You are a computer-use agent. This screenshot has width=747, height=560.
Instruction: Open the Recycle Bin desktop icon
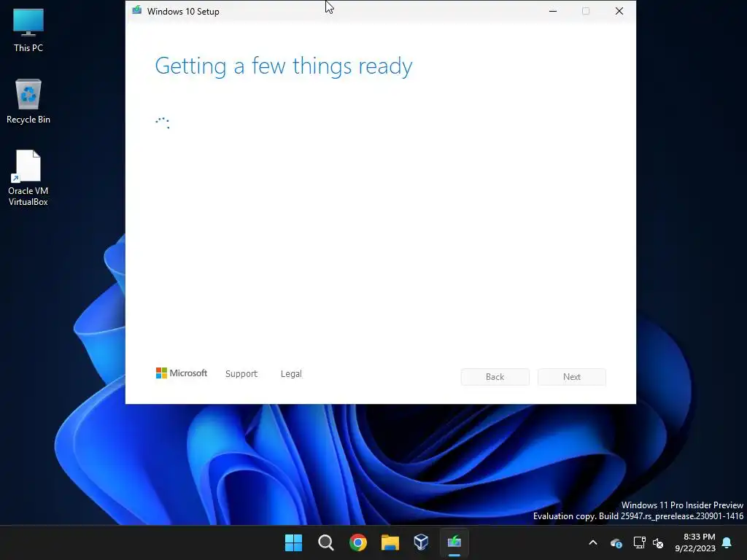(28, 101)
